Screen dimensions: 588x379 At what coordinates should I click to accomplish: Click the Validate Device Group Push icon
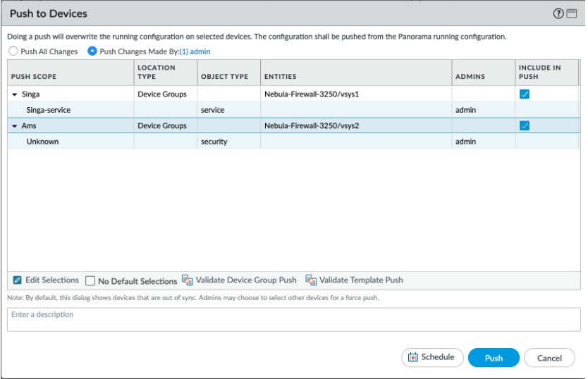click(x=188, y=280)
